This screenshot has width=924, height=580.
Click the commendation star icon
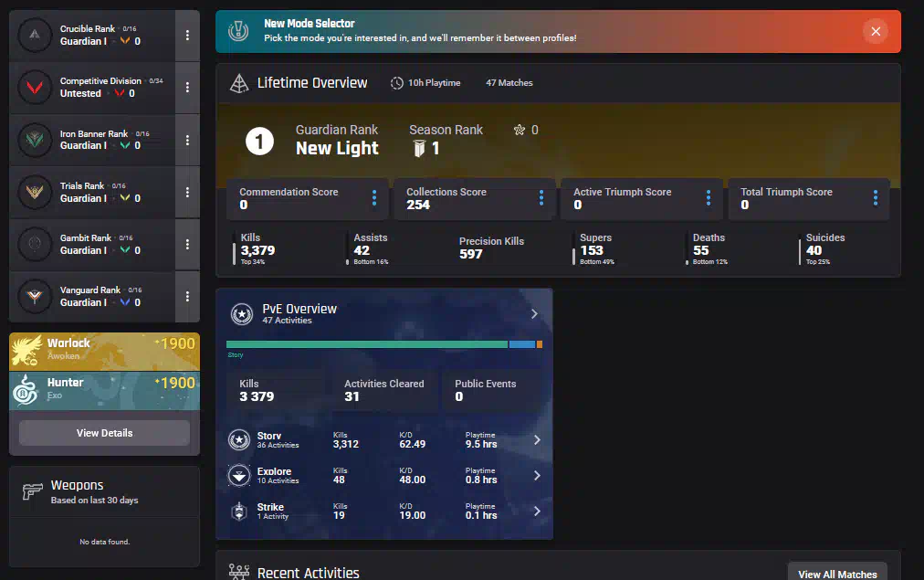(x=520, y=130)
